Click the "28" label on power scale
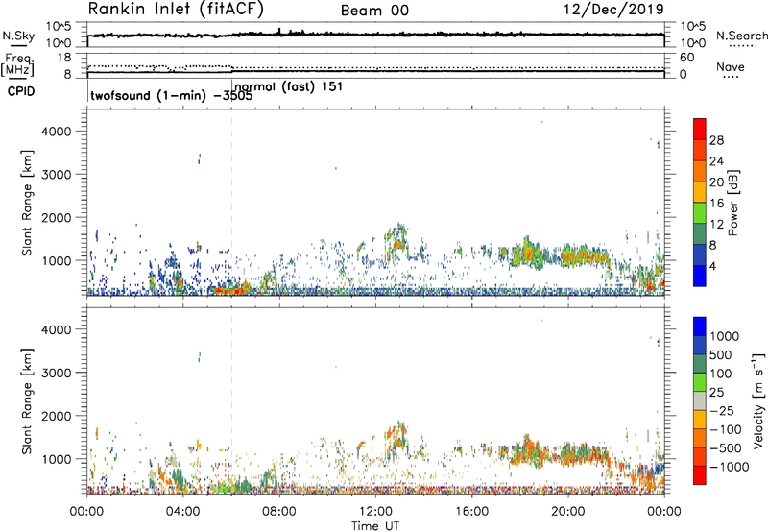Image resolution: width=768 pixels, height=532 pixels. pos(716,140)
